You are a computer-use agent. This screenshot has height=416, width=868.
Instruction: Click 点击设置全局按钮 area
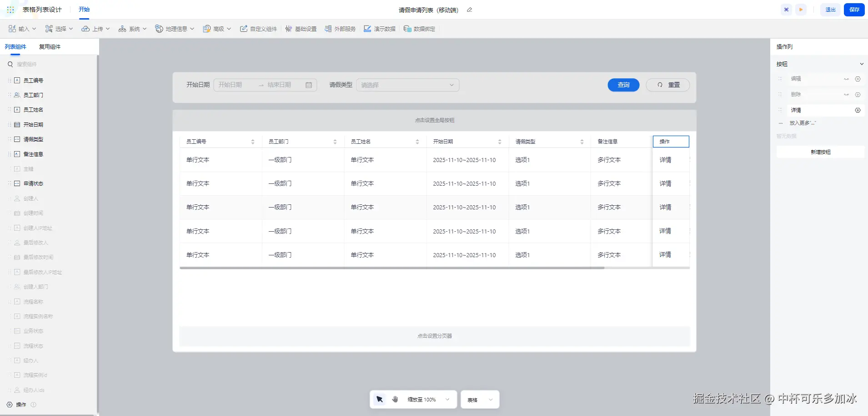click(434, 121)
